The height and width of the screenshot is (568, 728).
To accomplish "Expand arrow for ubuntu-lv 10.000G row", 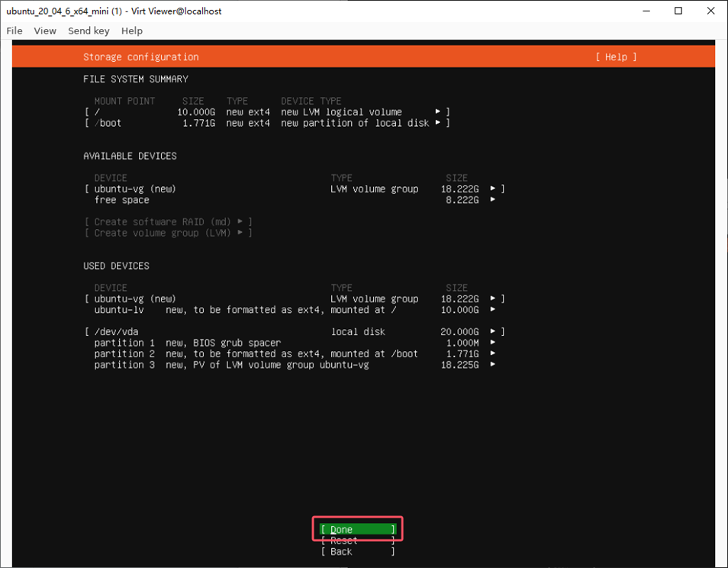I will pyautogui.click(x=493, y=309).
